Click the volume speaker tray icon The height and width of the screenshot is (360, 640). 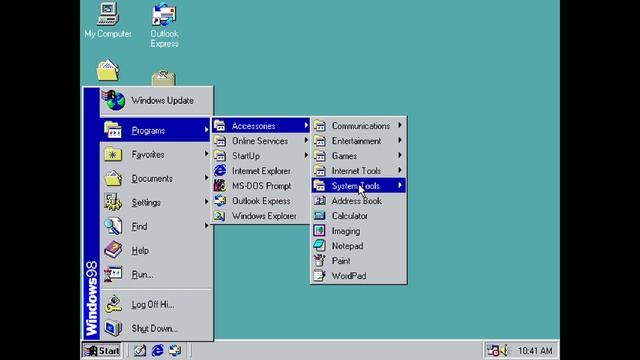[x=505, y=350]
